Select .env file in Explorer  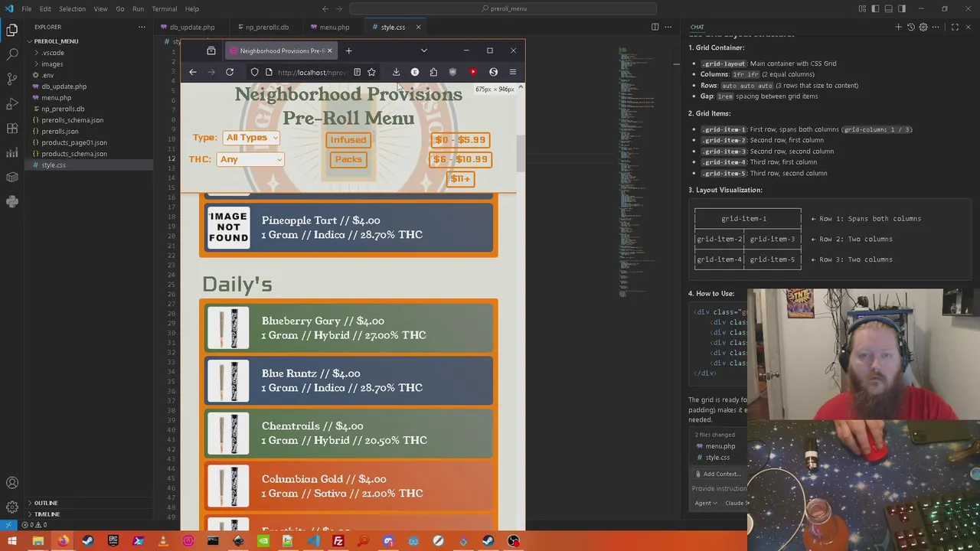click(x=47, y=75)
